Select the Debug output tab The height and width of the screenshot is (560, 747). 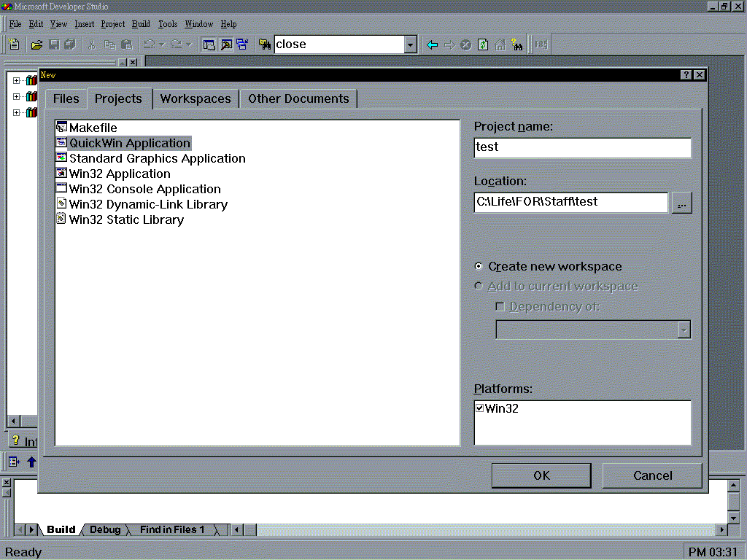(105, 529)
